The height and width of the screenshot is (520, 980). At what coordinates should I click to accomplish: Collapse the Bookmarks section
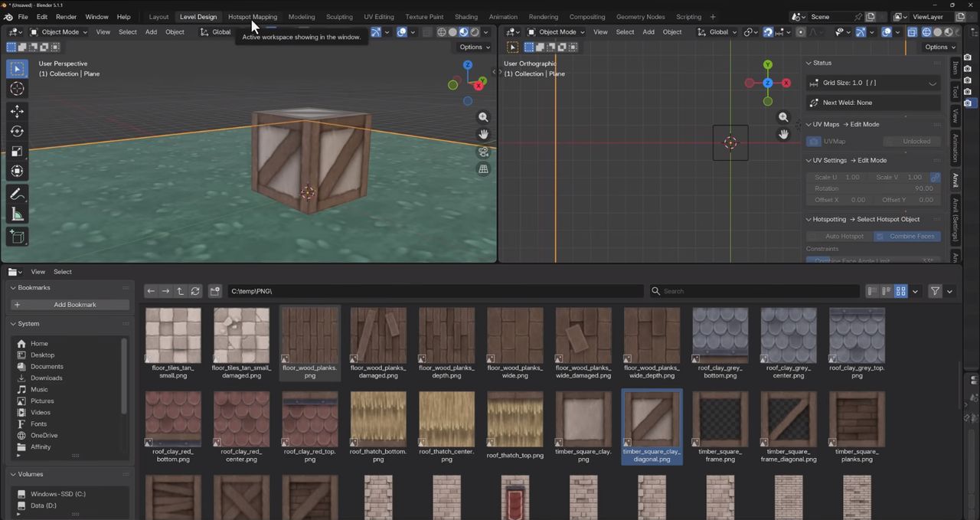34,287
